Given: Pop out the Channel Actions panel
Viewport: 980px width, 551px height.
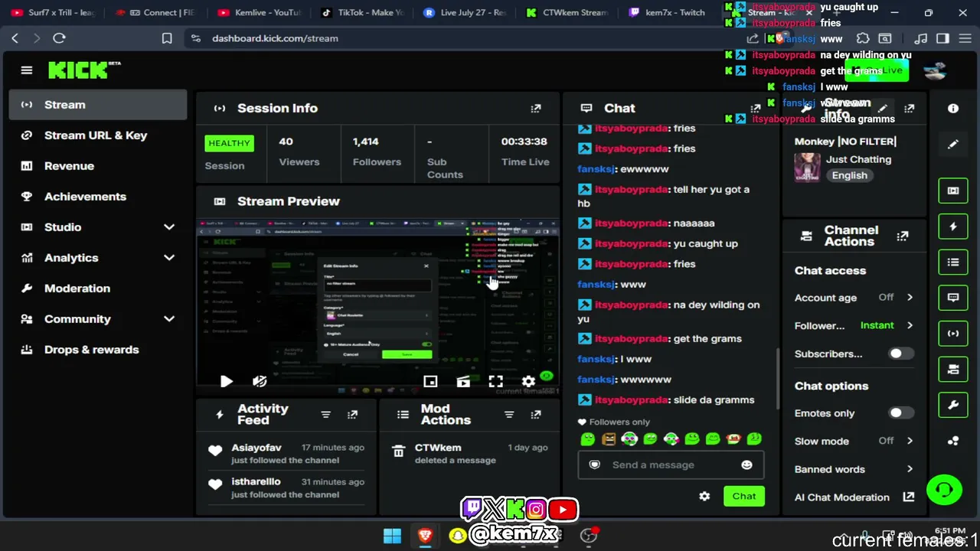Looking at the screenshot, I should pyautogui.click(x=903, y=236).
